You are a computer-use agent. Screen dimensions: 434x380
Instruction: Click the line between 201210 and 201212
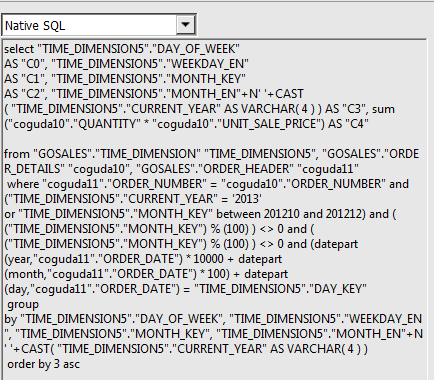(x=200, y=214)
